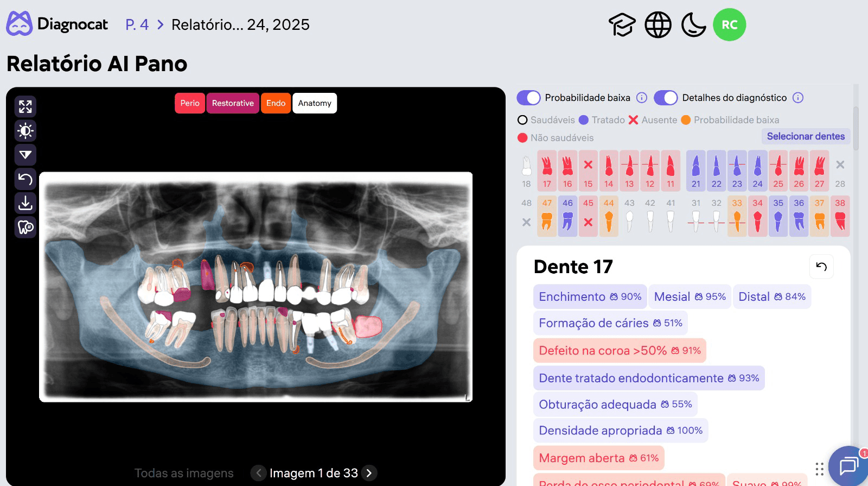Click Defeito na coroa >50% tag
Screen dimensions: 868x486
pos(620,351)
